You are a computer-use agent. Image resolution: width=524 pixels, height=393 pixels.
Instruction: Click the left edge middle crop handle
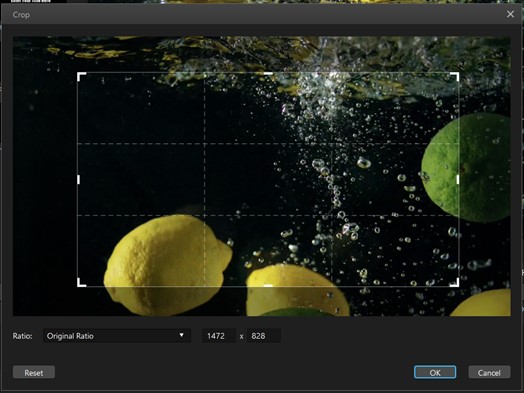click(79, 179)
